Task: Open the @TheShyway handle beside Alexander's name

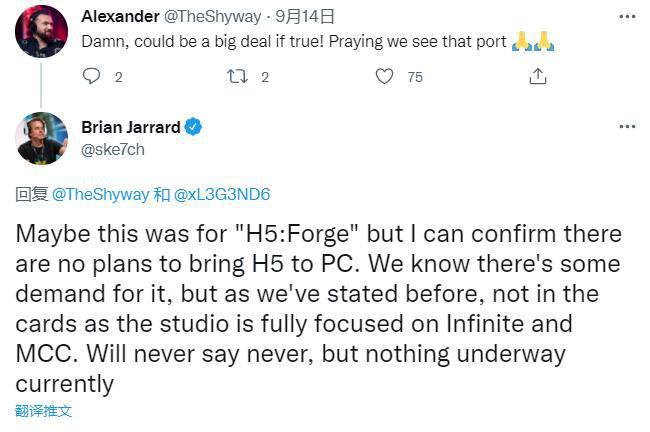Action: coord(213,17)
